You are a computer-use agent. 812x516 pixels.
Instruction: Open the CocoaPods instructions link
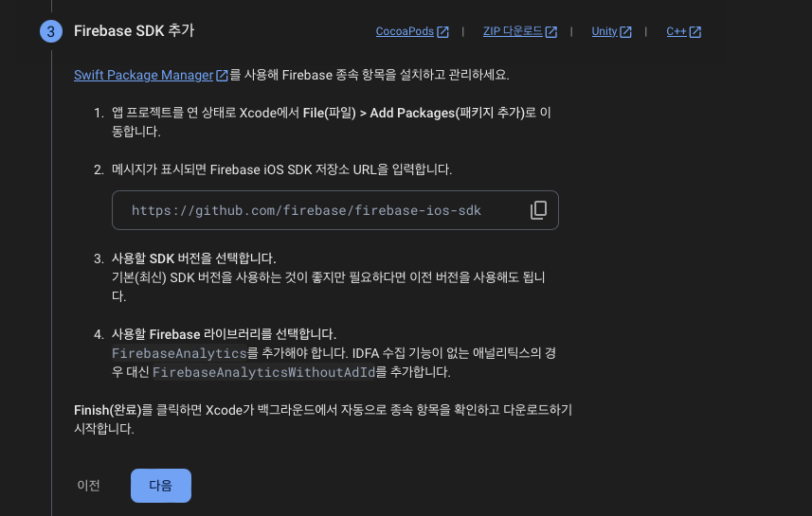[405, 31]
